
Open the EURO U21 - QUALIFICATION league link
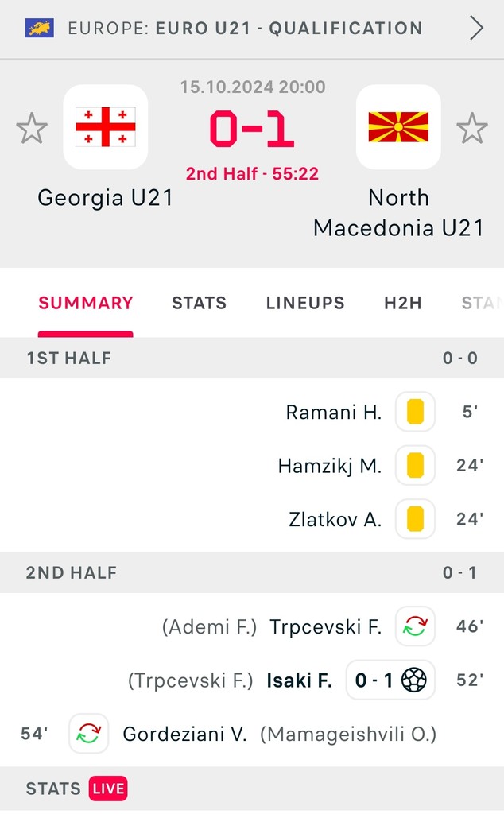tap(289, 28)
